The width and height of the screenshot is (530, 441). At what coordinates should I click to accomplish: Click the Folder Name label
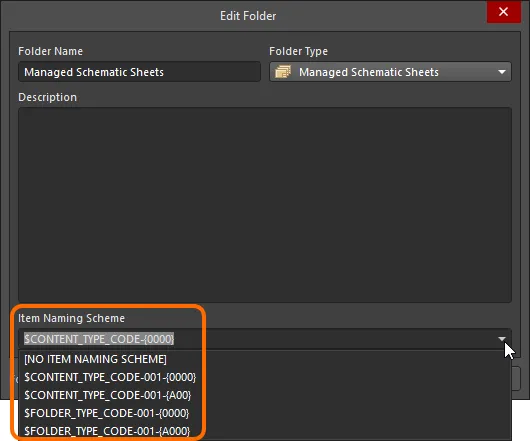point(50,51)
